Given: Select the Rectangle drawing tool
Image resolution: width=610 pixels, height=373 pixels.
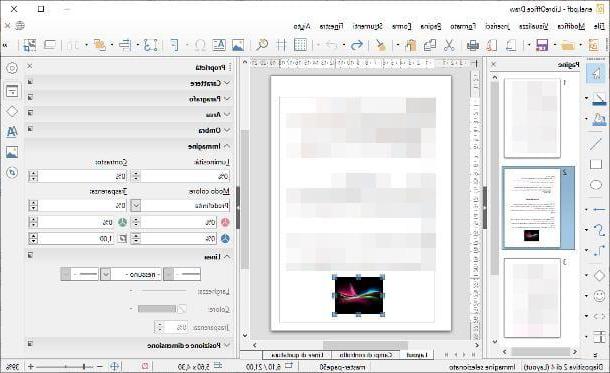Looking at the screenshot, I should coord(596,164).
